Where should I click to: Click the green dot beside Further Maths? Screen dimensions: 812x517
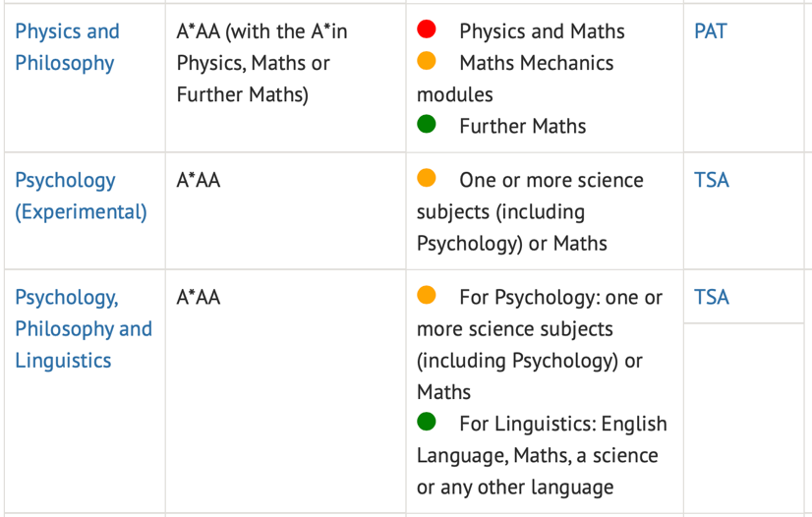[x=427, y=124]
